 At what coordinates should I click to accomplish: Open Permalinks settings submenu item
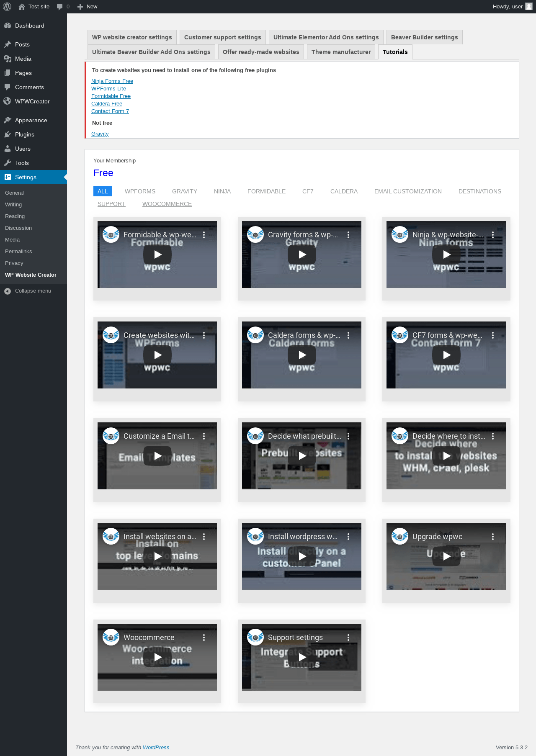pyautogui.click(x=18, y=252)
